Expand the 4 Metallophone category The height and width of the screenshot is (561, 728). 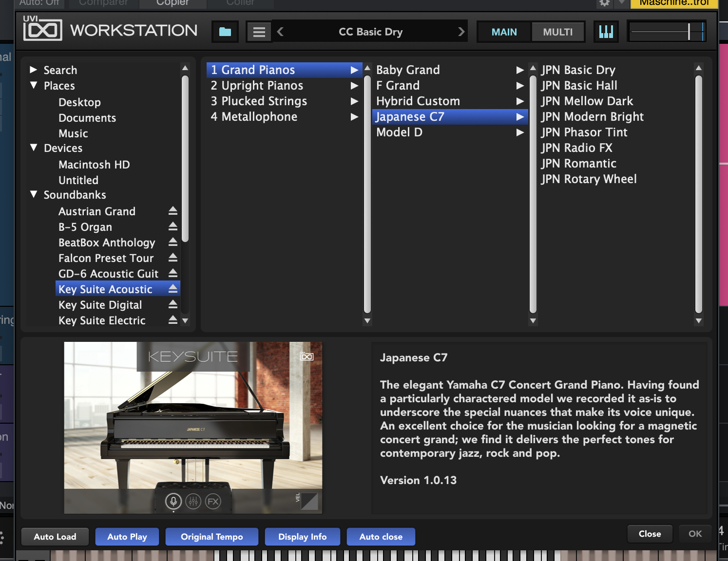(354, 117)
